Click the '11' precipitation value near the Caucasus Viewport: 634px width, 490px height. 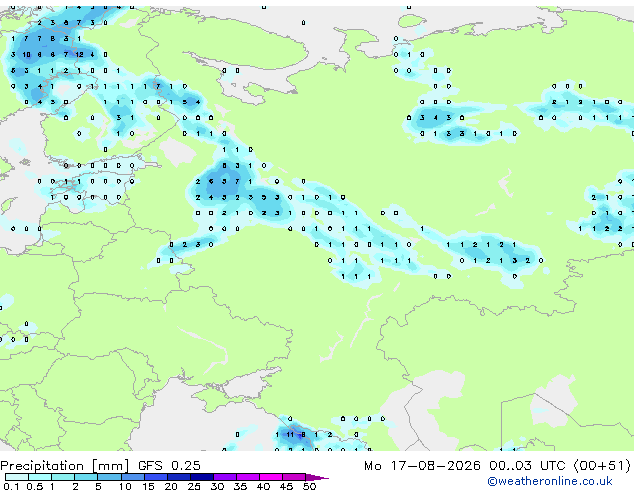point(290,435)
